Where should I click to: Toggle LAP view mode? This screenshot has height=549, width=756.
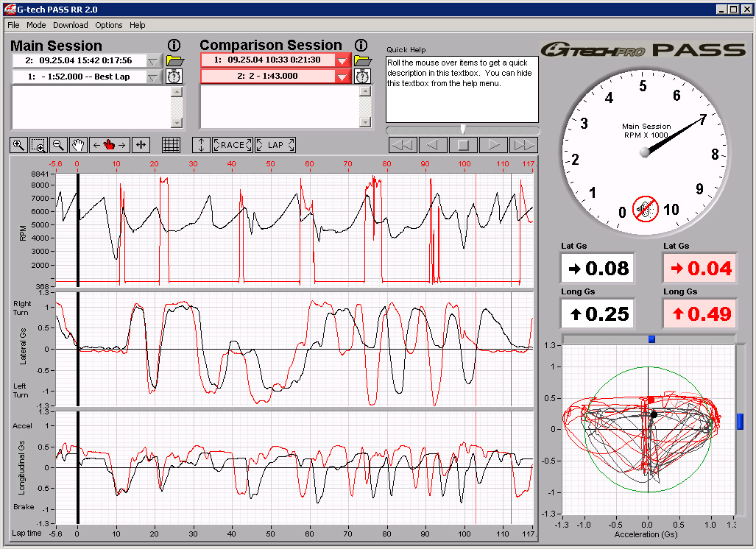pos(275,145)
